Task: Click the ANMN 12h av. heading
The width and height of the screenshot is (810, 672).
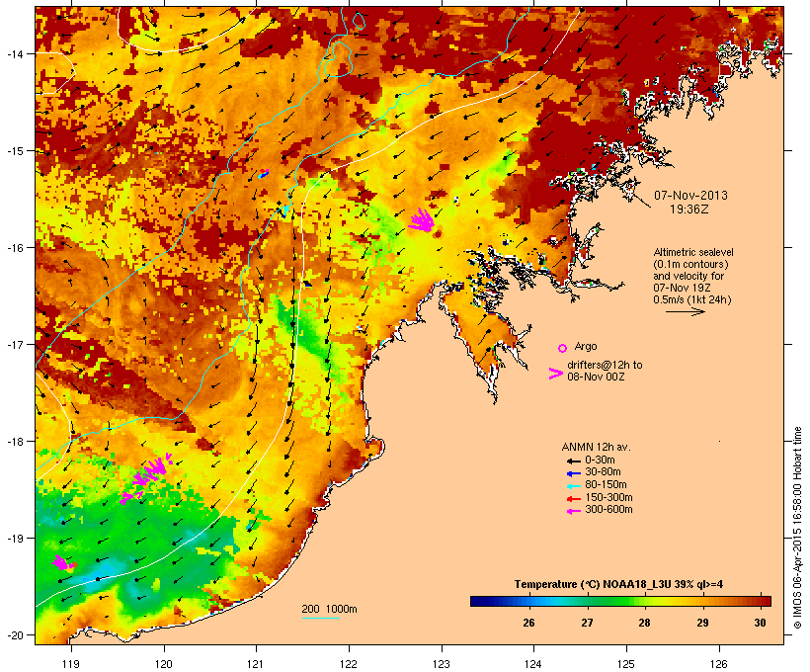Action: (x=596, y=447)
